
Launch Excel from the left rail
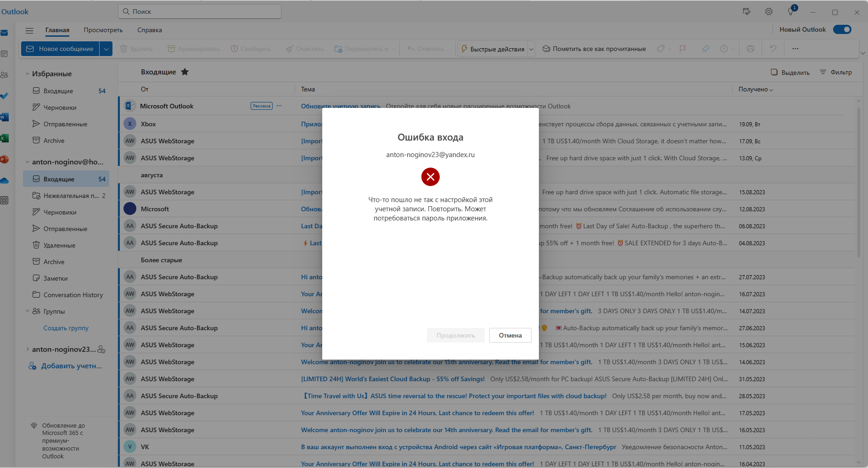4,138
